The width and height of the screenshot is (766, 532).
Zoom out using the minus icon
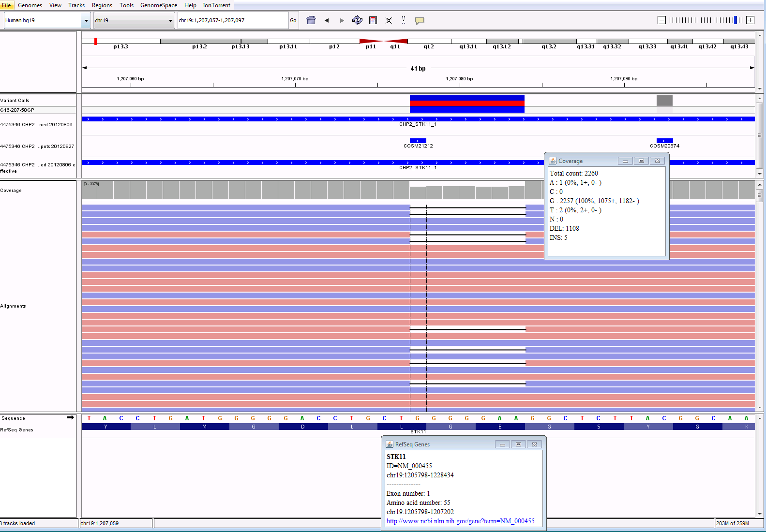point(661,20)
